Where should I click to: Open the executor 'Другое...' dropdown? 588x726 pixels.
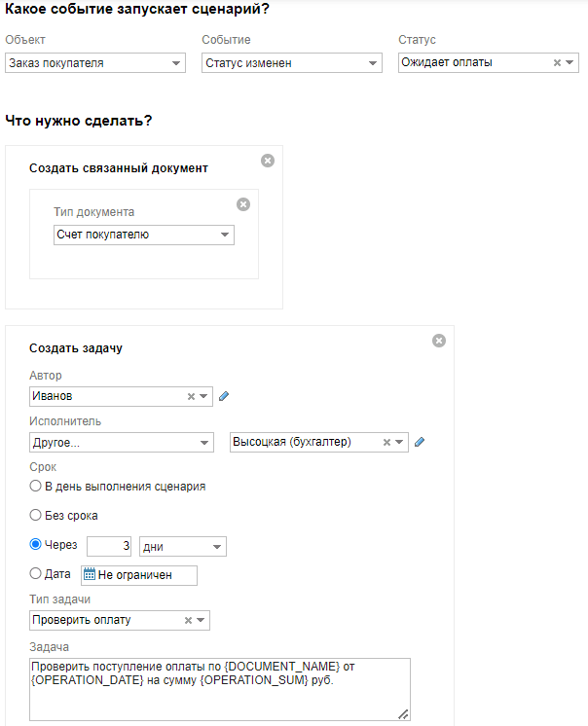click(122, 442)
